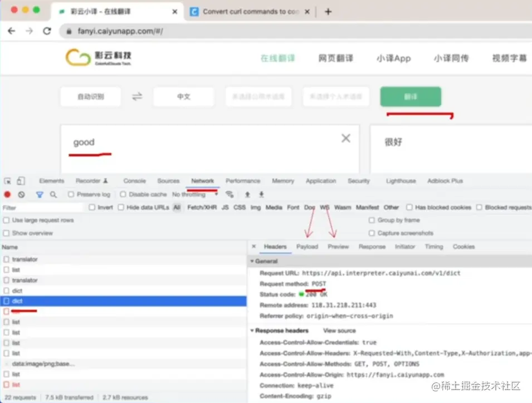Enable the Preserve log checkbox

click(x=71, y=194)
